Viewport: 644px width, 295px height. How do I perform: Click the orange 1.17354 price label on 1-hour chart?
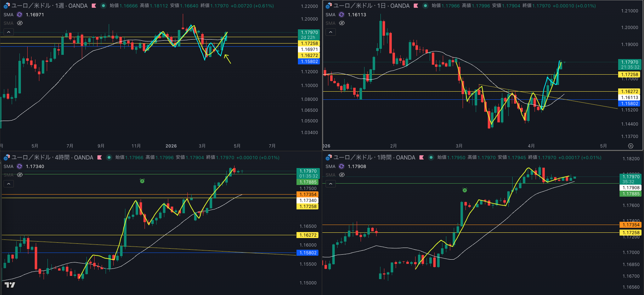[x=631, y=225]
